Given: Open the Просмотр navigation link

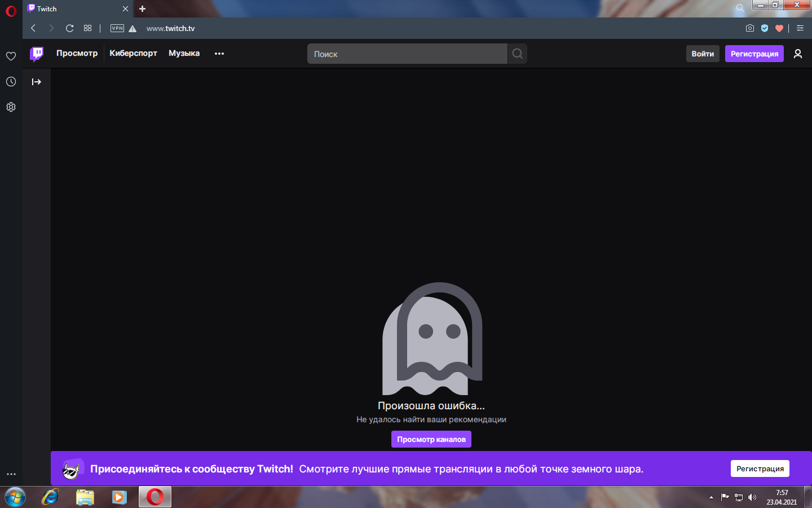Looking at the screenshot, I should point(77,53).
